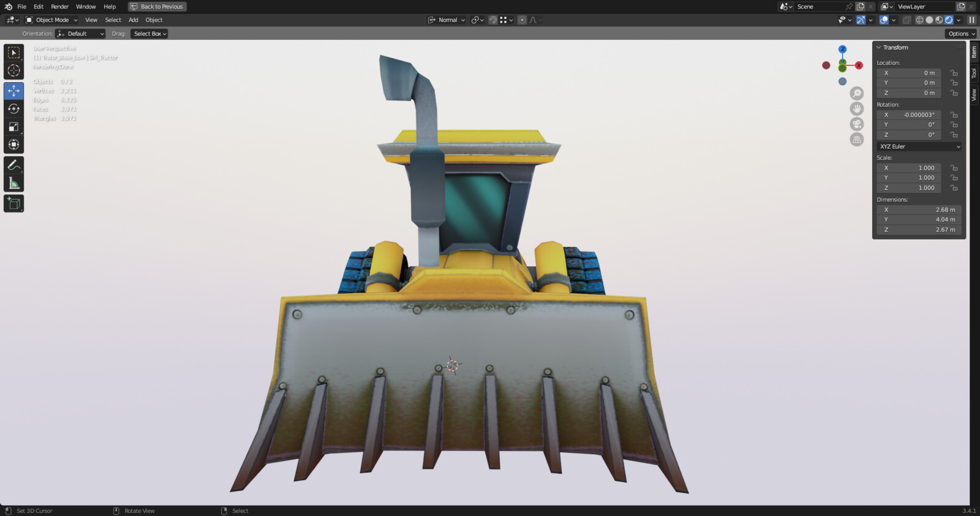This screenshot has width=980, height=516.
Task: Toggle lock for Location Y
Action: click(954, 83)
